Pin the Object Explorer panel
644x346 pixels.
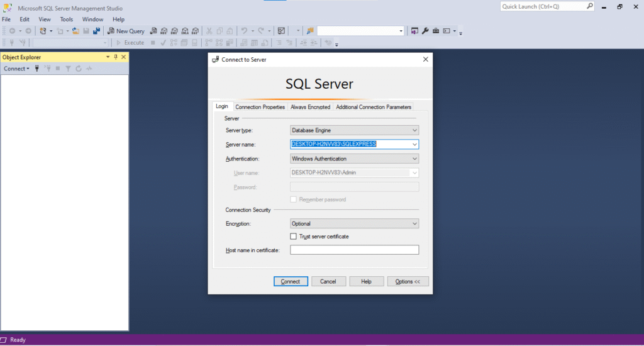click(x=116, y=57)
